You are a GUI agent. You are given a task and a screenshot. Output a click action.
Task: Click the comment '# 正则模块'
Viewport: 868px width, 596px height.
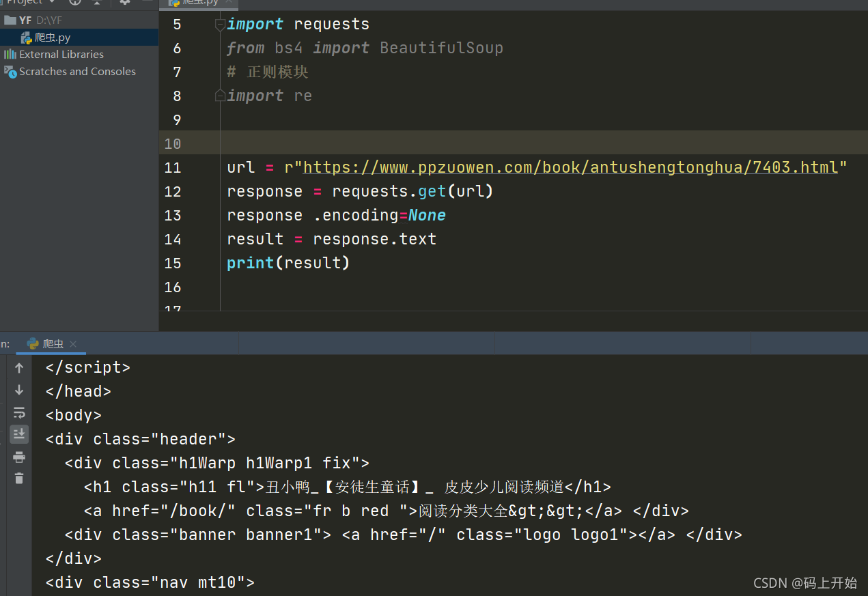268,72
